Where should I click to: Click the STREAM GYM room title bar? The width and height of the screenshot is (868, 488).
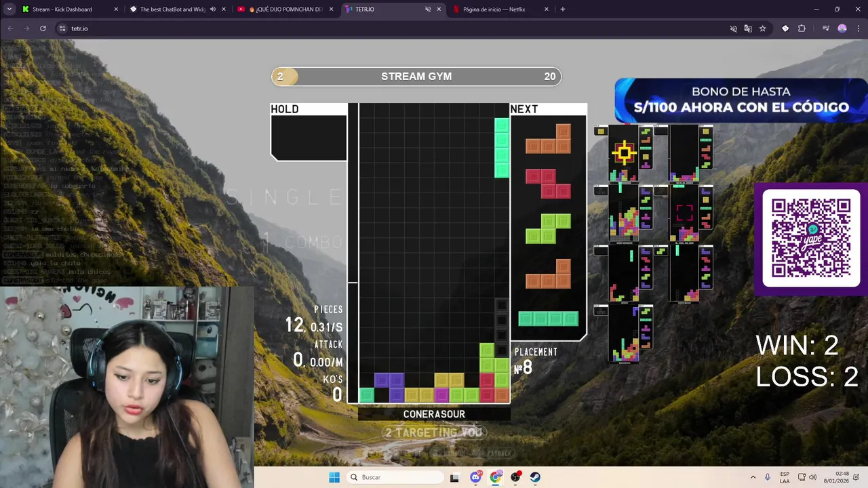tap(416, 77)
